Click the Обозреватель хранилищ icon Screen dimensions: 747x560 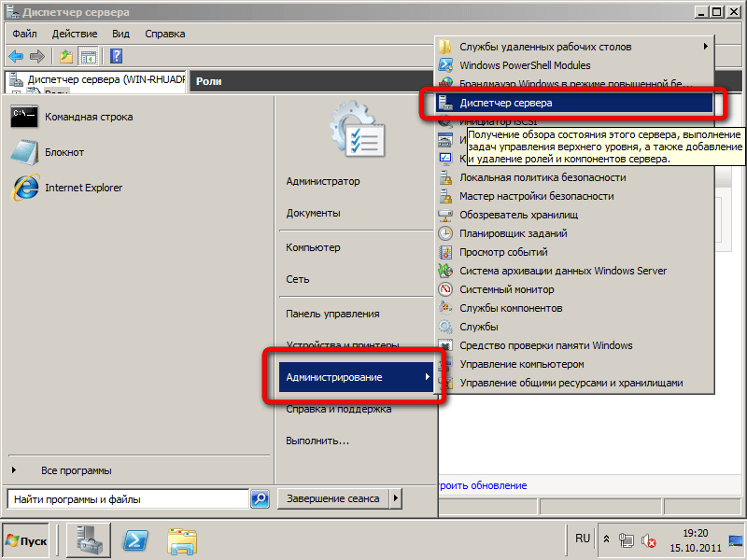(x=445, y=215)
